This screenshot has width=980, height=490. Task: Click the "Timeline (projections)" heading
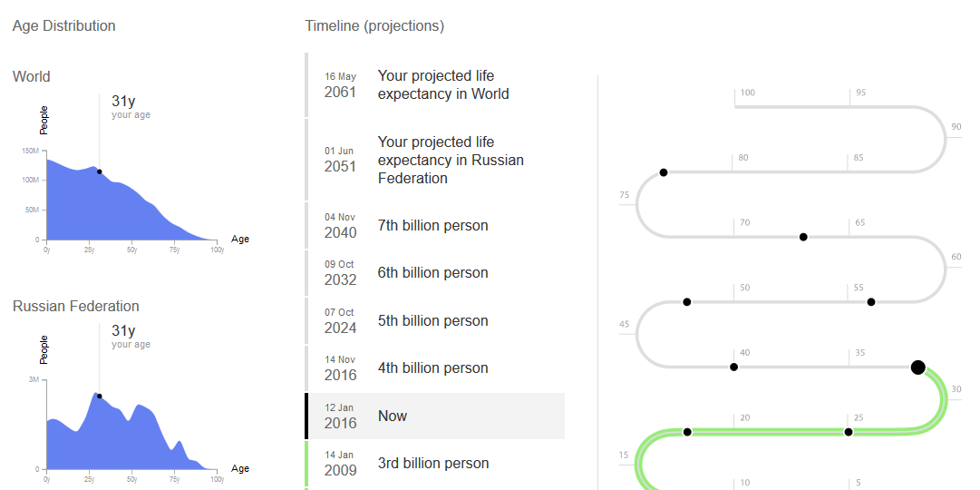[374, 26]
